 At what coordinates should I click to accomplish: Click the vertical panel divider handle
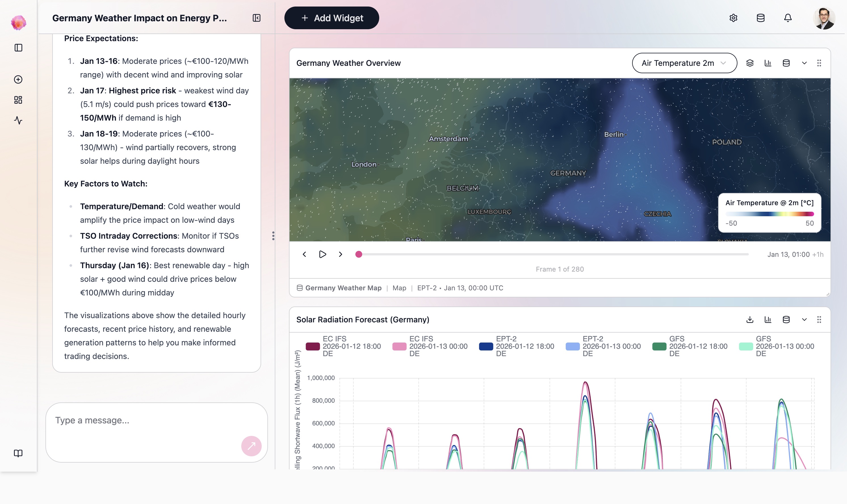(273, 236)
